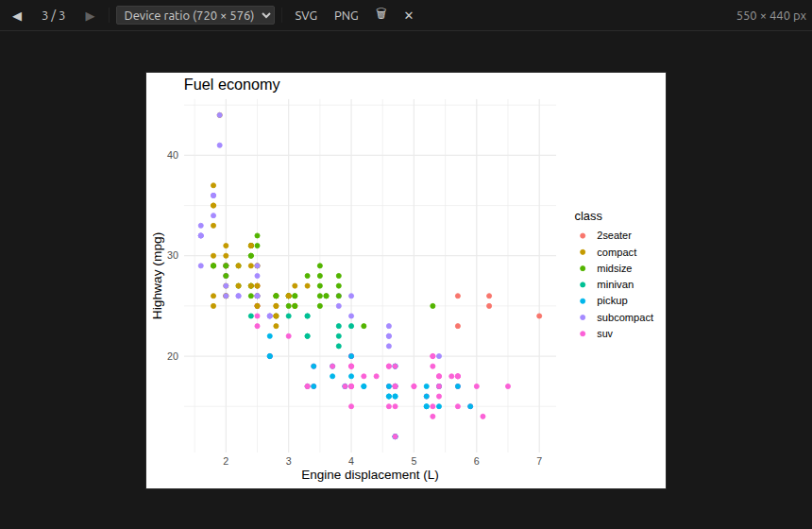Go to the next plot arrow
The width and height of the screenshot is (812, 529).
(90, 16)
